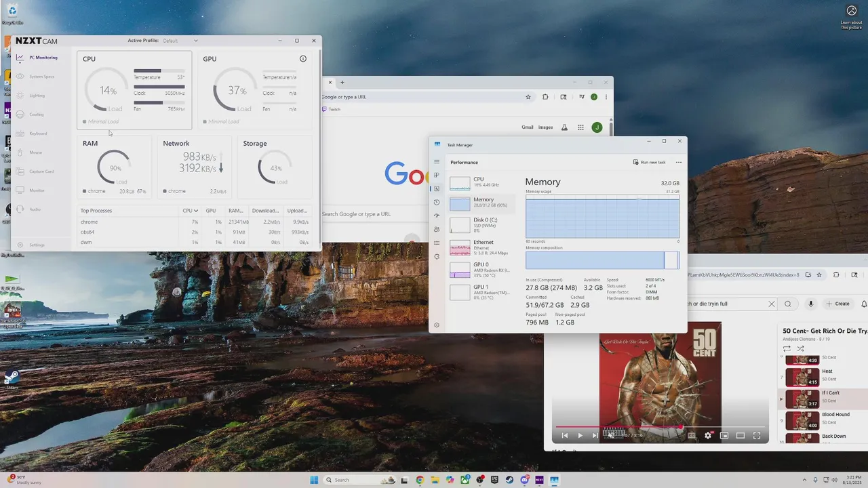Screen dimensions: 868x488
Task: Open Task Manager Startup apps icon
Action: point(437,216)
